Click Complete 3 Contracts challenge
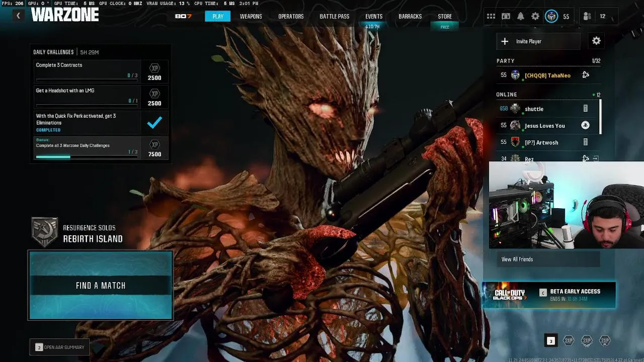Image resolution: width=644 pixels, height=362 pixels. tap(101, 71)
